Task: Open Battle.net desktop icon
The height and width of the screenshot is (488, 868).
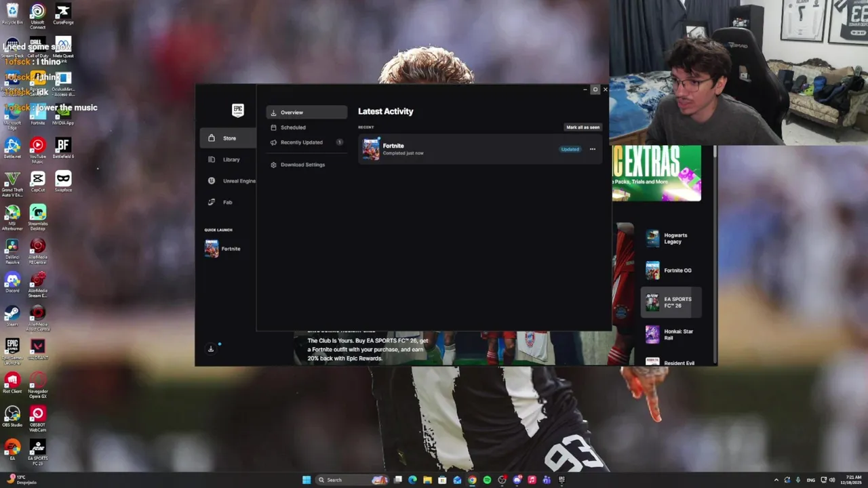Action: (x=12, y=148)
